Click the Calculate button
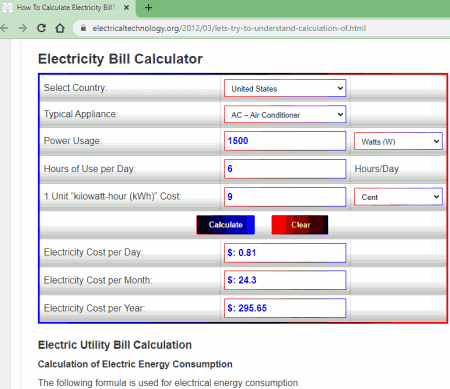This screenshot has width=450, height=389. 226,225
